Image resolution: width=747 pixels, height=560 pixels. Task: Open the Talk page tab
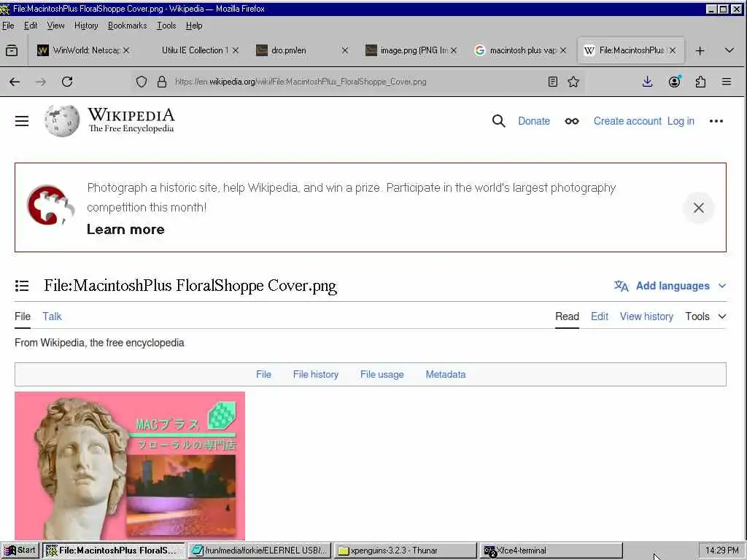[52, 316]
